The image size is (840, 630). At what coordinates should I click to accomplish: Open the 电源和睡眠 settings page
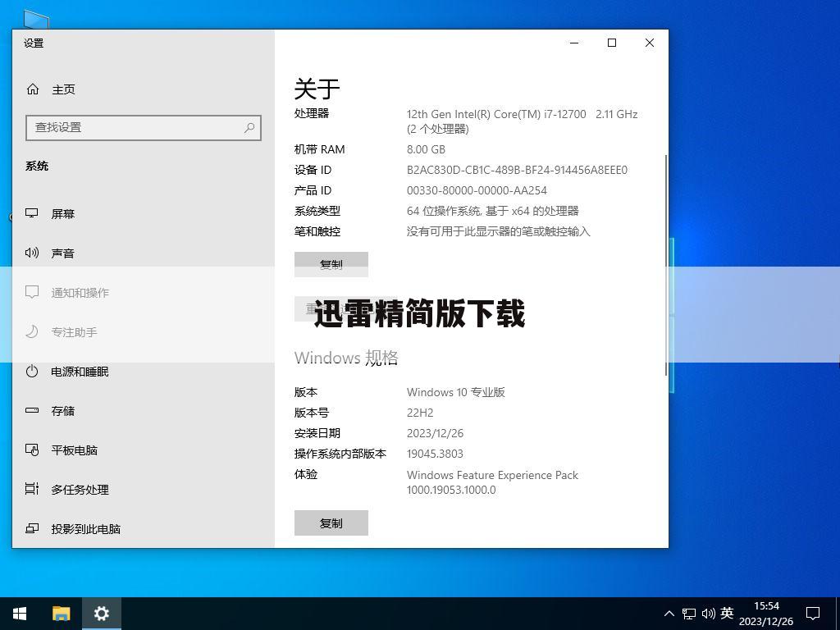click(80, 372)
